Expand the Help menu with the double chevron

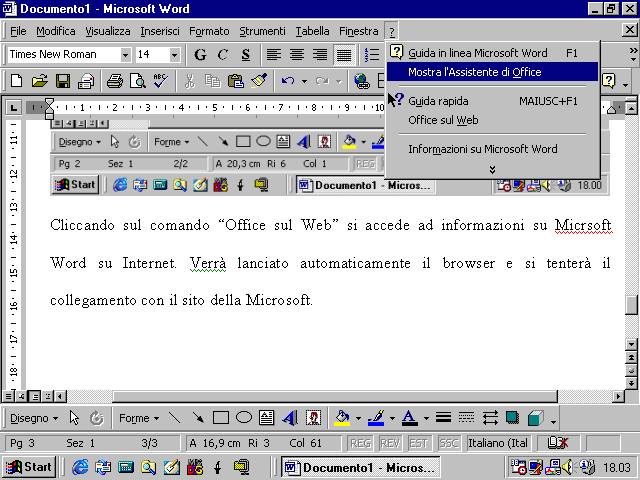[x=492, y=169]
